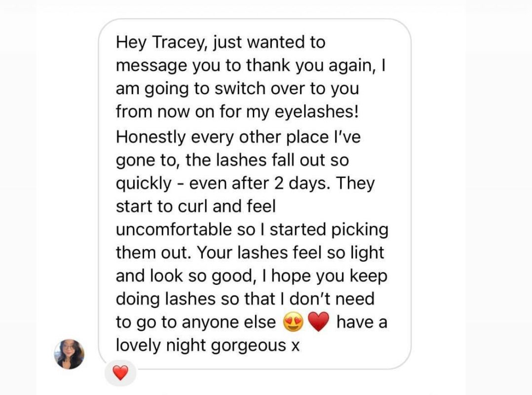The height and width of the screenshot is (395, 532).
Task: Click the text "Honestly every other place I've"
Action: pyautogui.click(x=238, y=137)
